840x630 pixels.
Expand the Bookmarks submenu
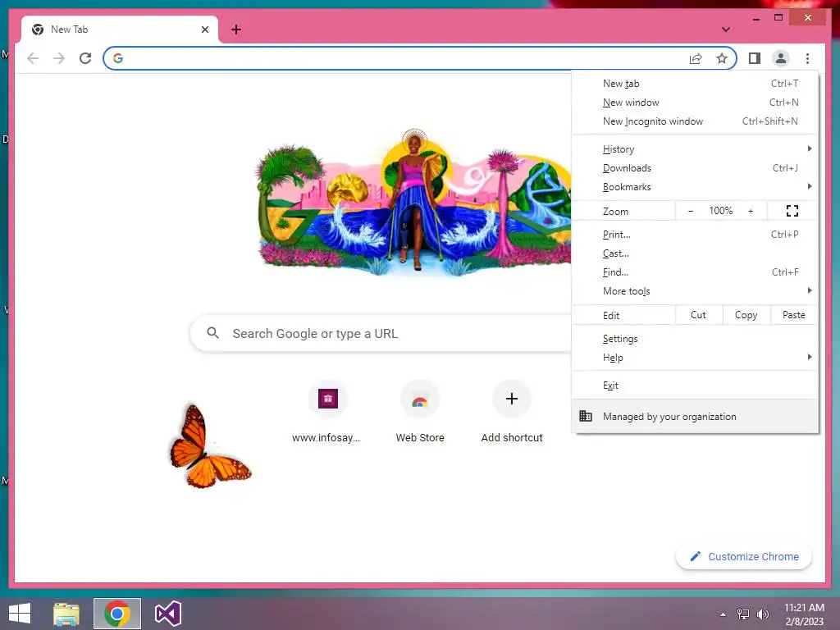tap(695, 186)
